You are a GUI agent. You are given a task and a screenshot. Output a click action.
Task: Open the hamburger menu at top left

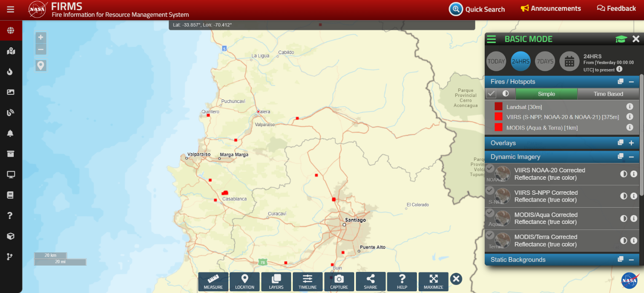[x=11, y=9]
